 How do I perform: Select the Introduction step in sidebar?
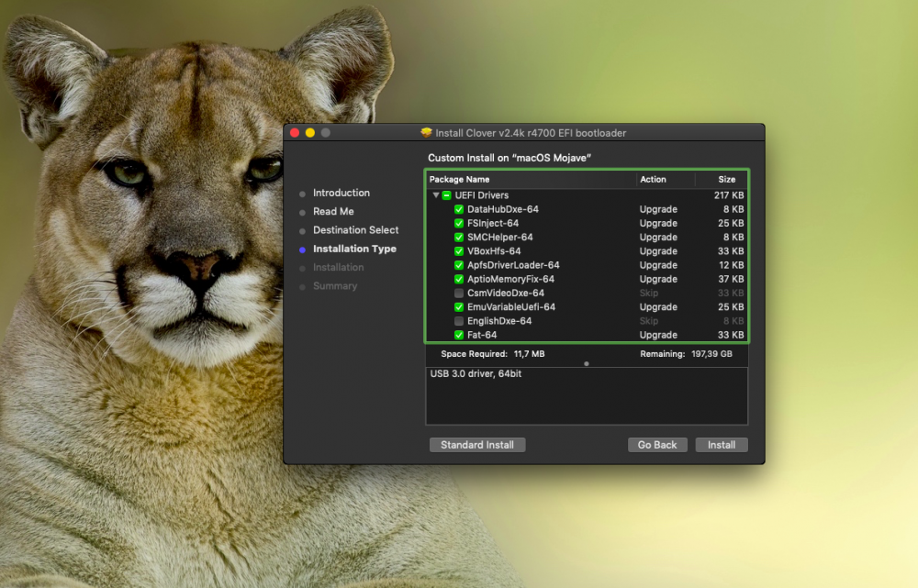pyautogui.click(x=341, y=193)
